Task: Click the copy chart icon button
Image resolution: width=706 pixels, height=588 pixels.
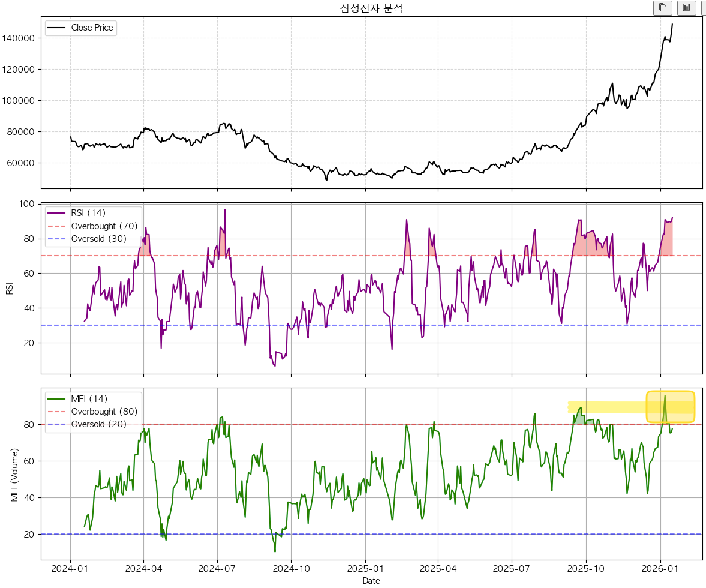Action: coord(663,8)
